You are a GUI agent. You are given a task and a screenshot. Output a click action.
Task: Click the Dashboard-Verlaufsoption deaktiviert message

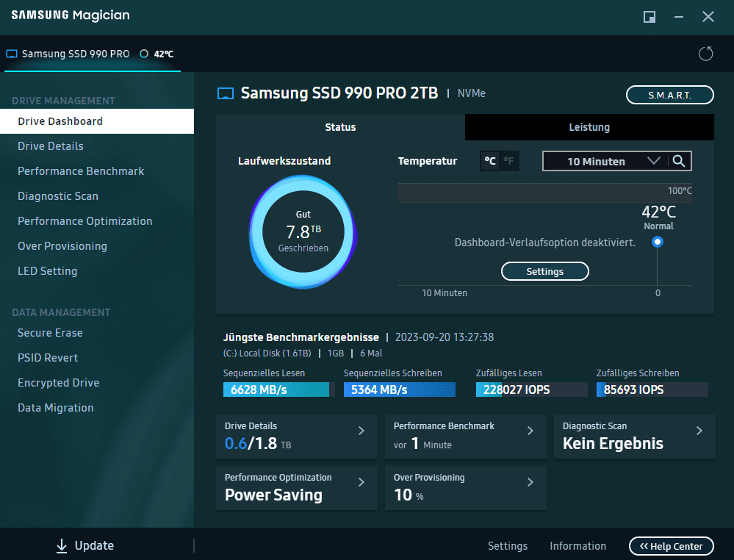point(545,243)
